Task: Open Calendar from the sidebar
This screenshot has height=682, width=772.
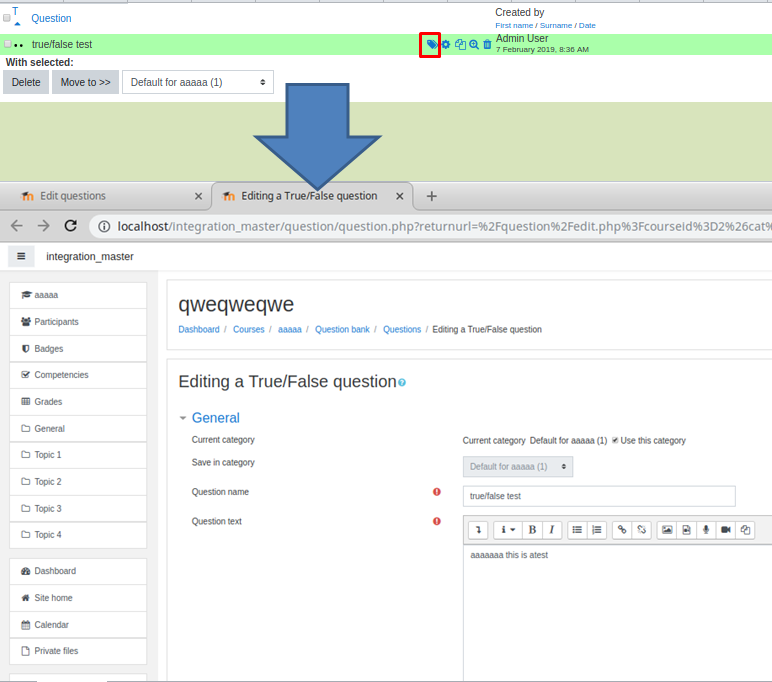Action: (78, 624)
